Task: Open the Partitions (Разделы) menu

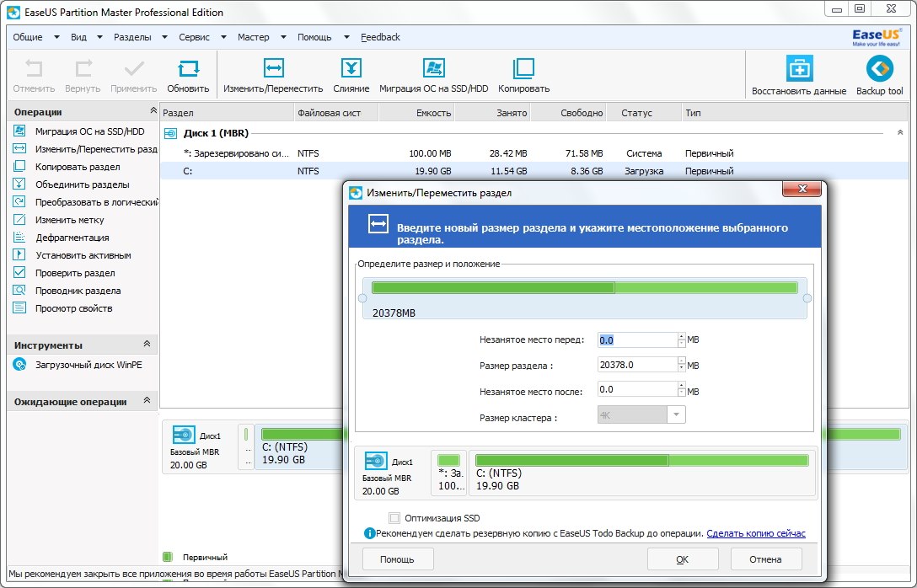Action: click(x=133, y=37)
